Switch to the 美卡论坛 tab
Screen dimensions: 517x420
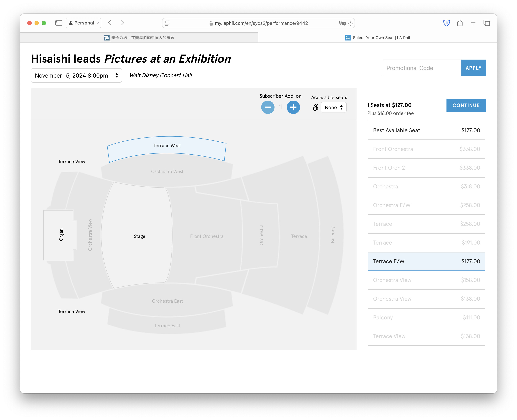tap(139, 37)
